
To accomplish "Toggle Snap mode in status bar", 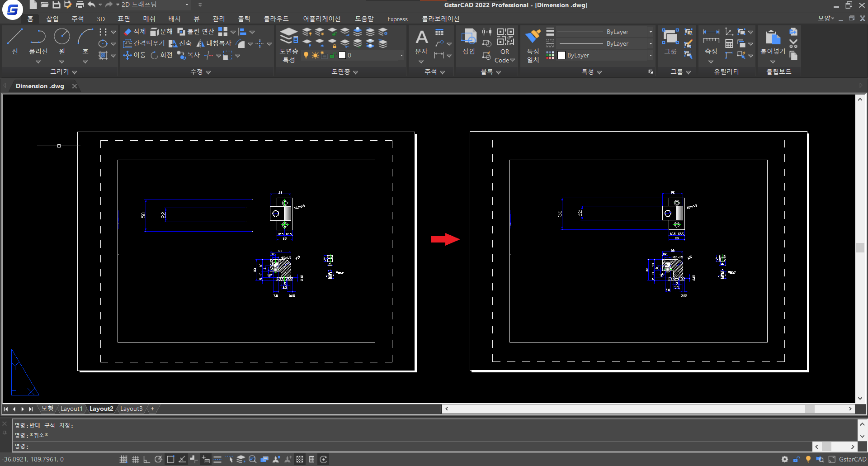I will (123, 459).
